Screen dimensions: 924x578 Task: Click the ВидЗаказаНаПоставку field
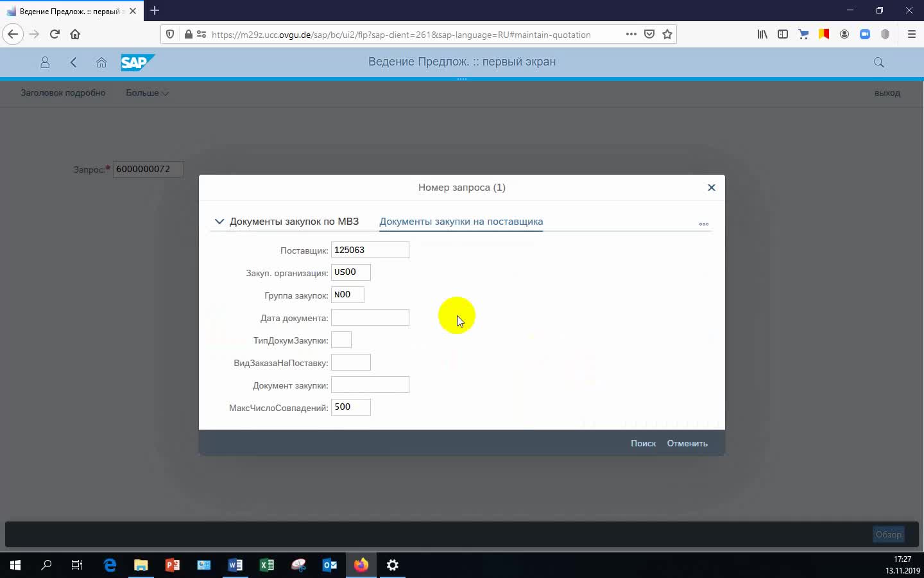point(351,362)
